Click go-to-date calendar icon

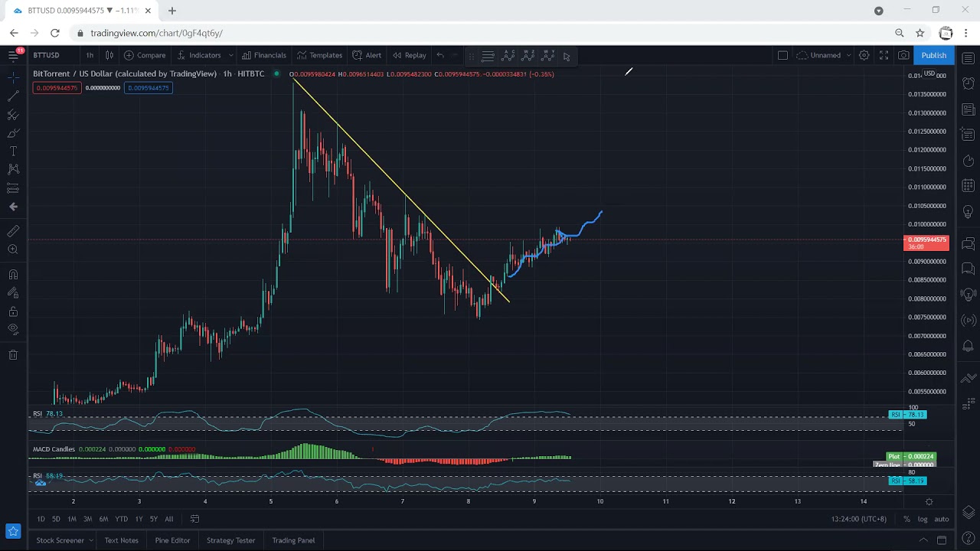pyautogui.click(x=194, y=519)
